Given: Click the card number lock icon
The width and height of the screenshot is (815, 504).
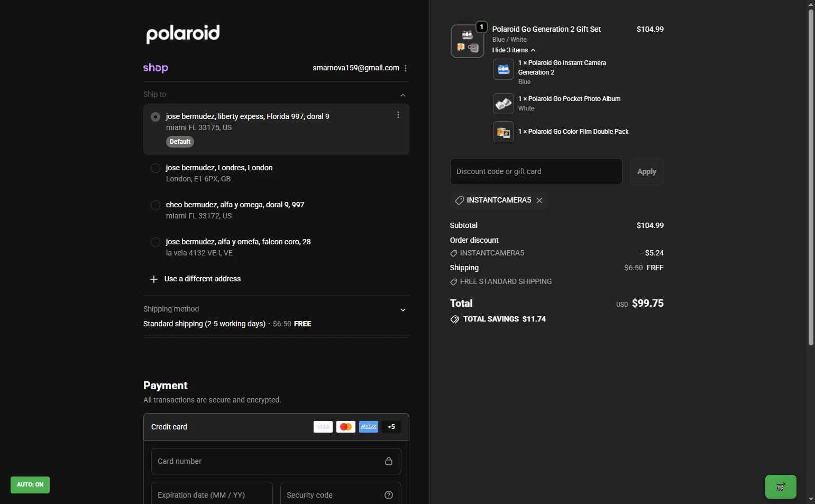Looking at the screenshot, I should (389, 461).
